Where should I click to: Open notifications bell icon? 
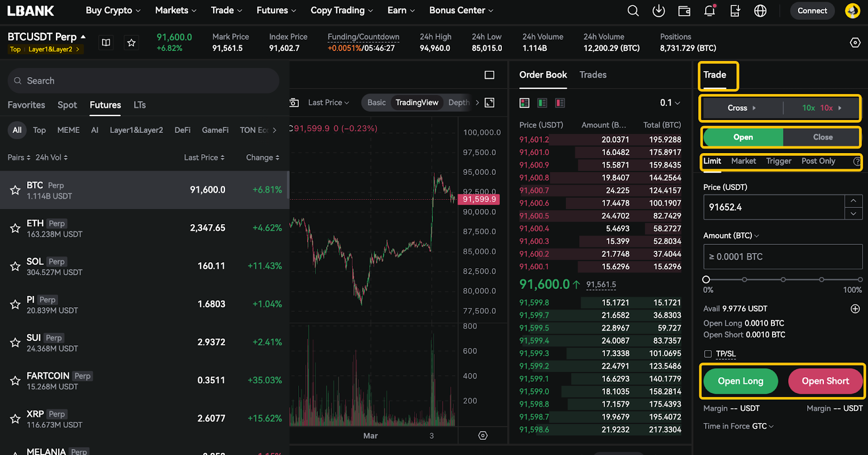(x=710, y=11)
